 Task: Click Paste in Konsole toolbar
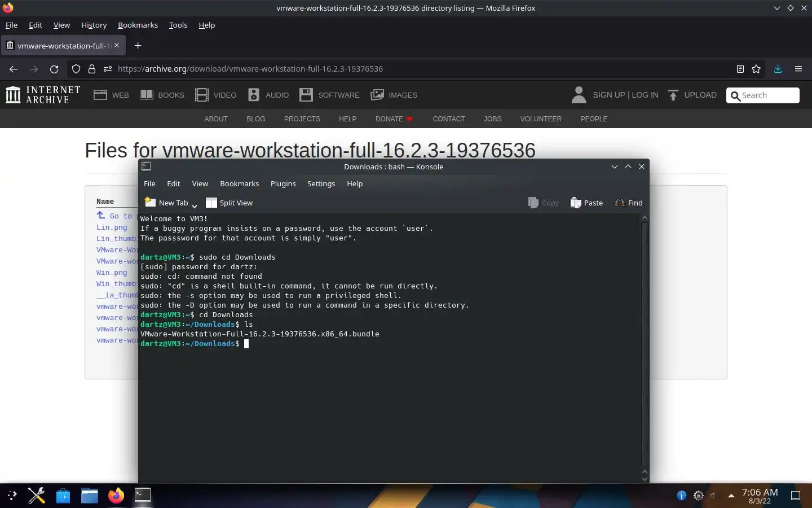[x=586, y=203]
